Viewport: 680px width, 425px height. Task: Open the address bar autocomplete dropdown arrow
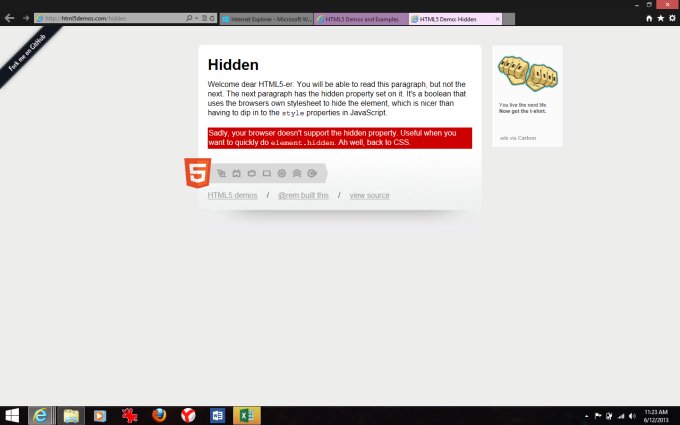[196, 18]
